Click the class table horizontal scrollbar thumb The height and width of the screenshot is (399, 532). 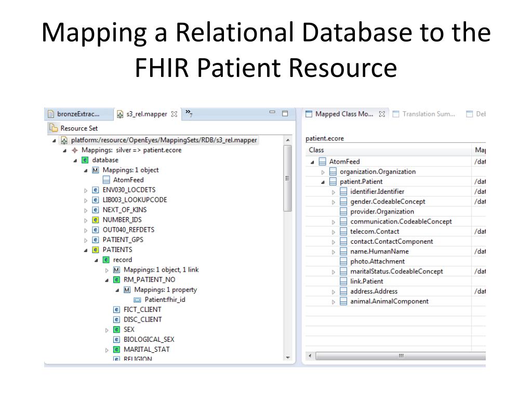click(x=401, y=356)
